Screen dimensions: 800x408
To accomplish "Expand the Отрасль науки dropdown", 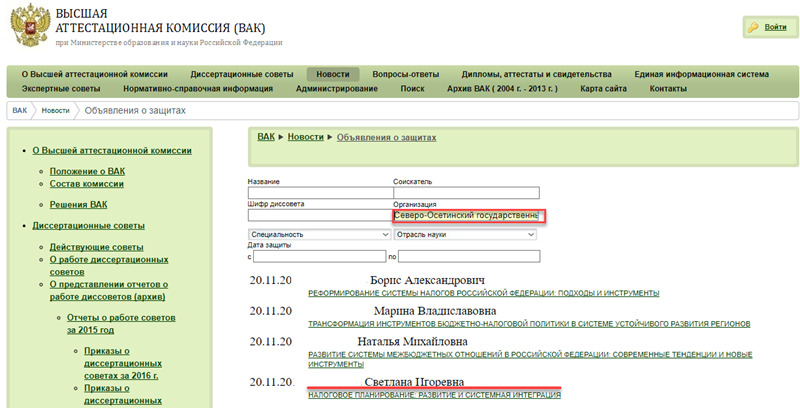I will coord(465,235).
